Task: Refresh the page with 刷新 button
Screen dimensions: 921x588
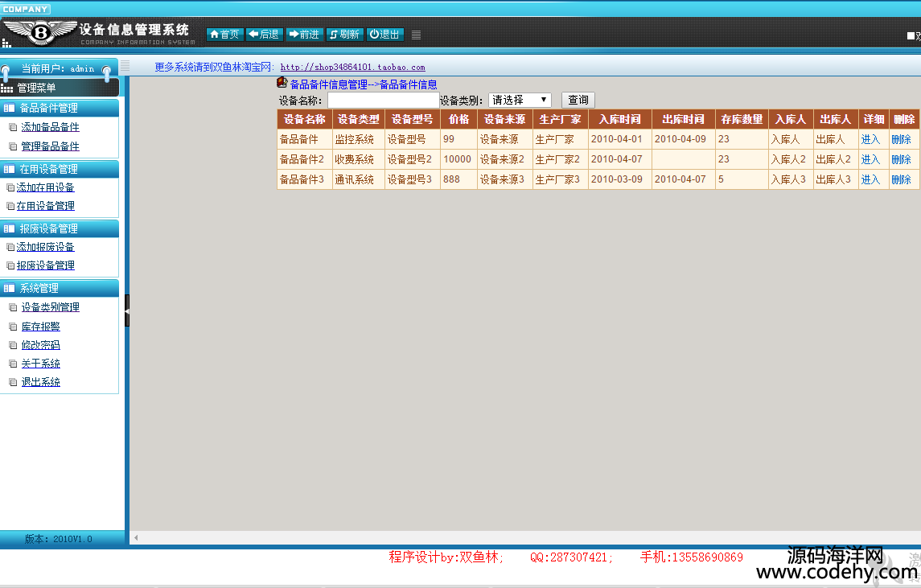Action: click(x=344, y=35)
